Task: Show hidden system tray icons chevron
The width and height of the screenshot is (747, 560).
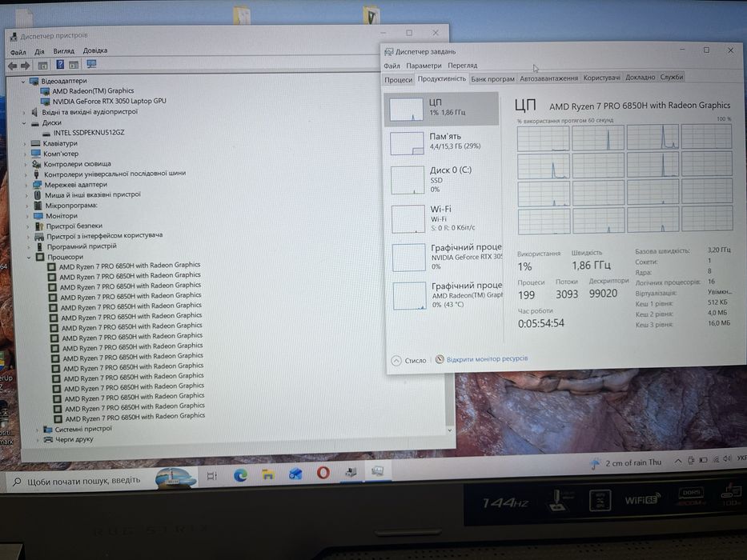Action: point(677,461)
